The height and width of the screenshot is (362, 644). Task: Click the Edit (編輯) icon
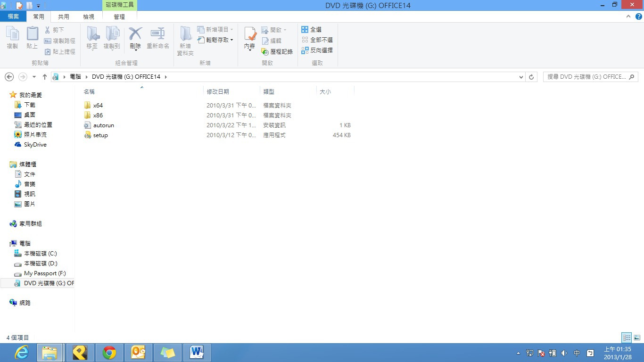pyautogui.click(x=265, y=41)
